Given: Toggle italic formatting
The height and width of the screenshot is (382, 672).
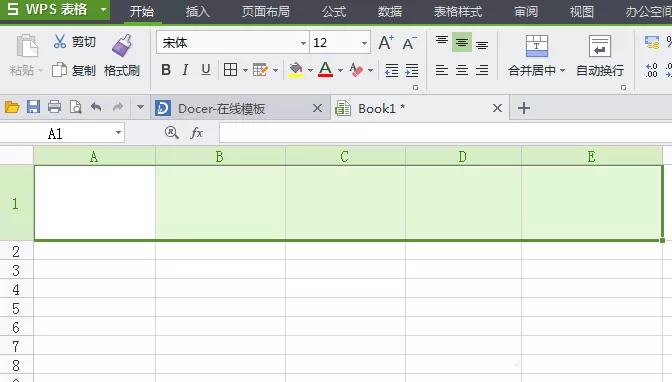Looking at the screenshot, I should pyautogui.click(x=185, y=69).
